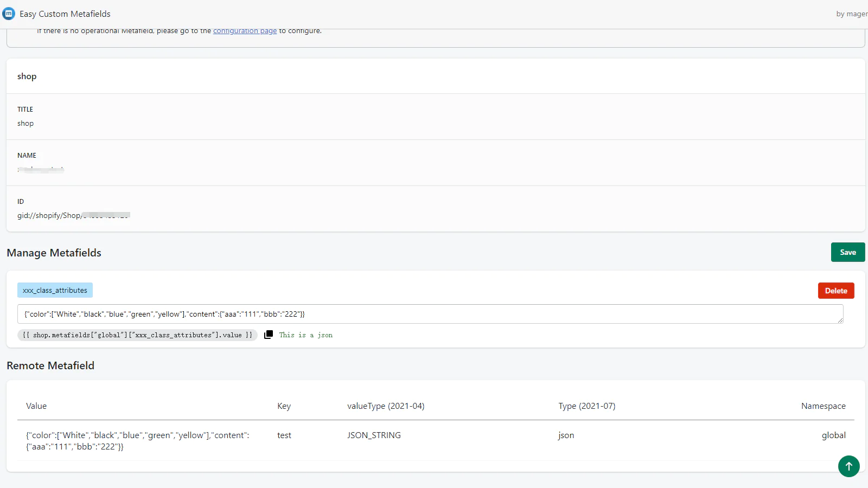The image size is (868, 488).
Task: Save the metafields changes
Action: point(848,252)
